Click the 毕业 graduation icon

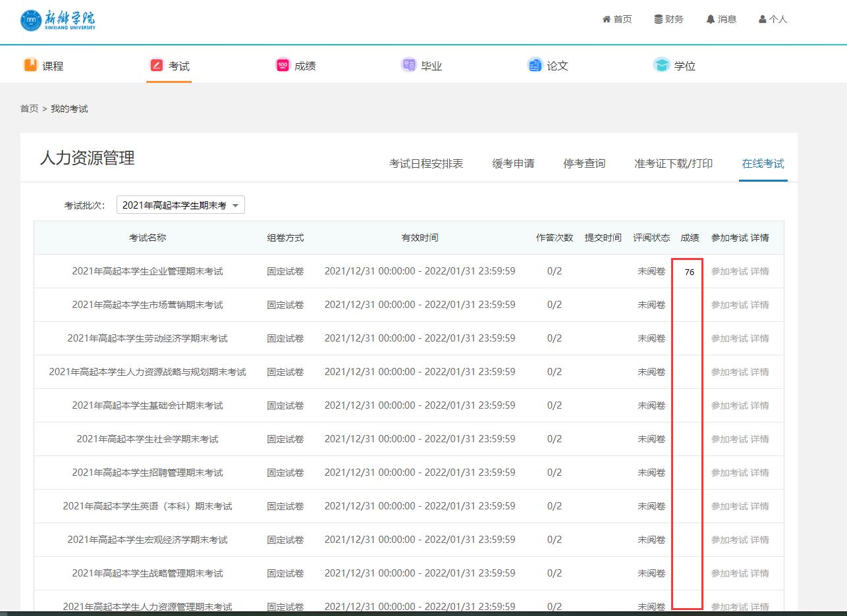pos(408,65)
